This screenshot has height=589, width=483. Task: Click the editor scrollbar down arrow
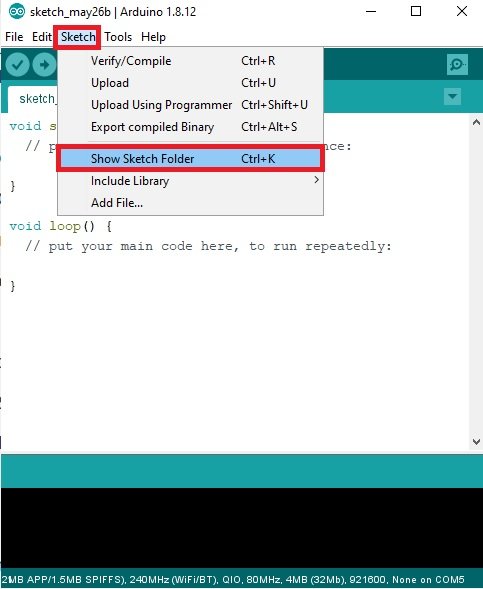(x=476, y=442)
